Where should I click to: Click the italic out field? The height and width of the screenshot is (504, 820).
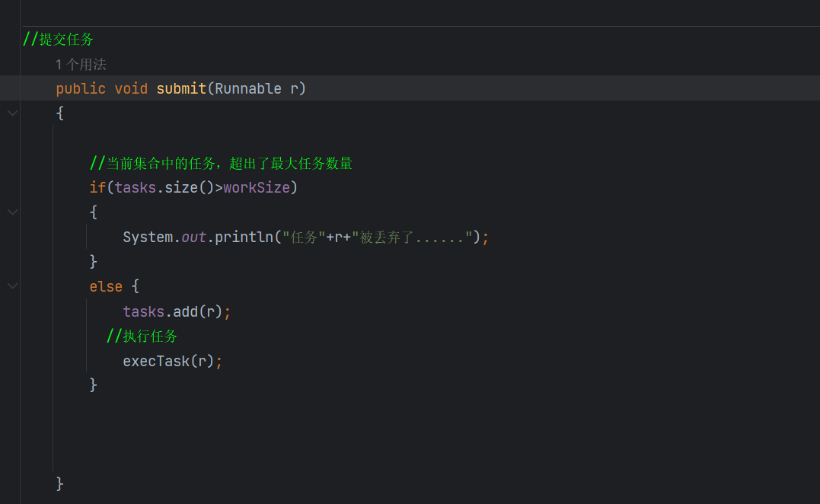click(193, 237)
